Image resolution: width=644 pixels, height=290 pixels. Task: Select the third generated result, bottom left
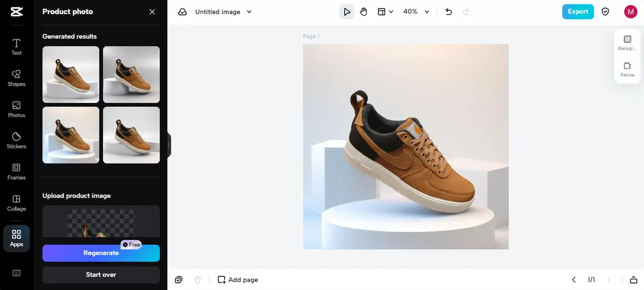[71, 135]
